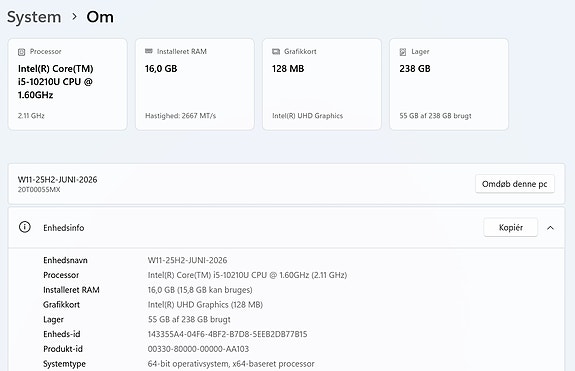Click 'Intel(R) UHD Graphics' in Grafikkort card
This screenshot has width=575, height=371.
pyautogui.click(x=307, y=116)
